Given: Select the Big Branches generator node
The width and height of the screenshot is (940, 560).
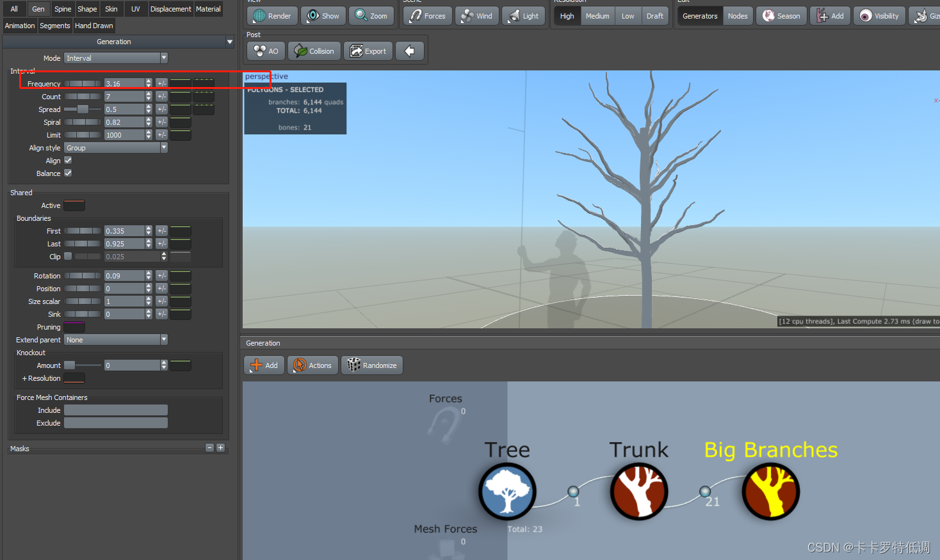Looking at the screenshot, I should (x=771, y=492).
